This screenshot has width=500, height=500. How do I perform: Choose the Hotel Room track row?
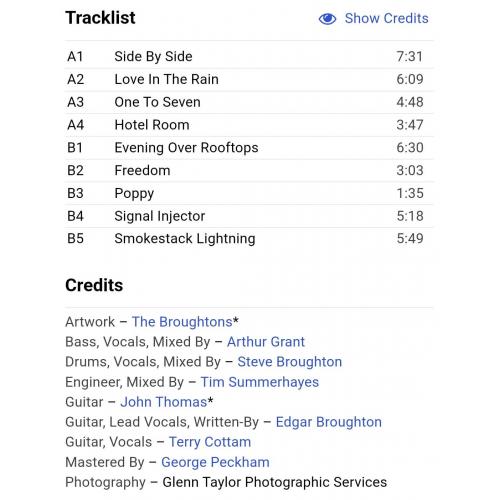(x=249, y=125)
